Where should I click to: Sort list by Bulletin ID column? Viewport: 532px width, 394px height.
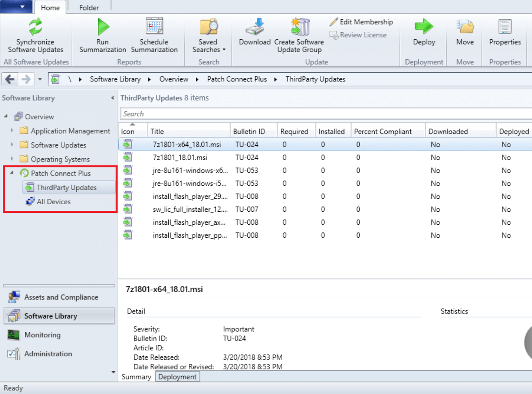249,132
